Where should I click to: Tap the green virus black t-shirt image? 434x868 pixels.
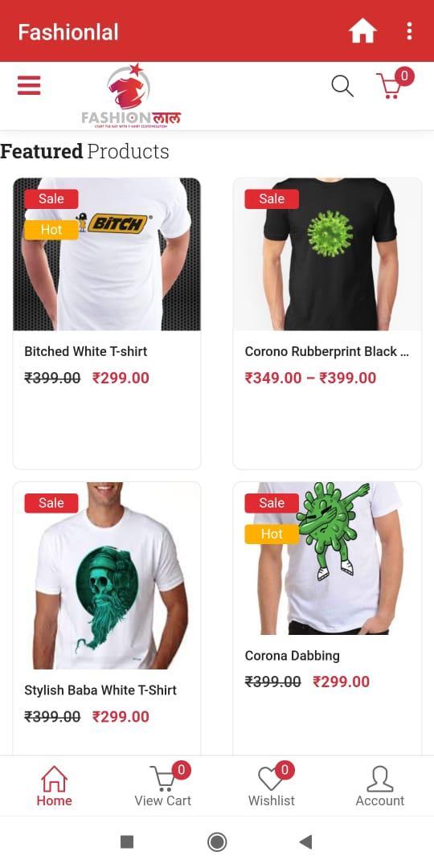(327, 254)
